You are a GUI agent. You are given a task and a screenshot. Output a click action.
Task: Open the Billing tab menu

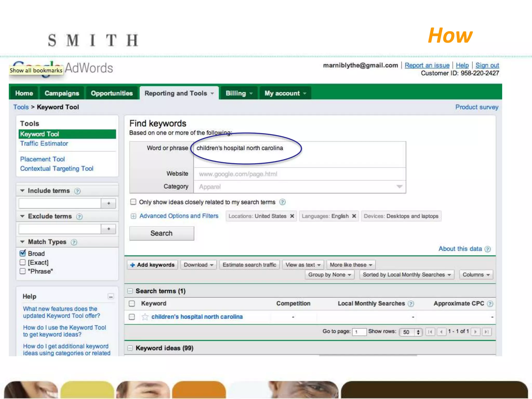click(239, 93)
